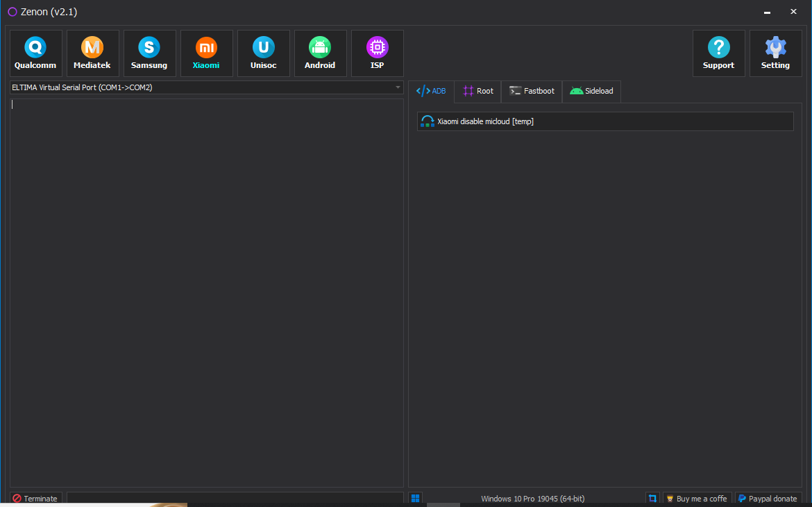Click the Terminate button
The width and height of the screenshot is (812, 507).
35,498
